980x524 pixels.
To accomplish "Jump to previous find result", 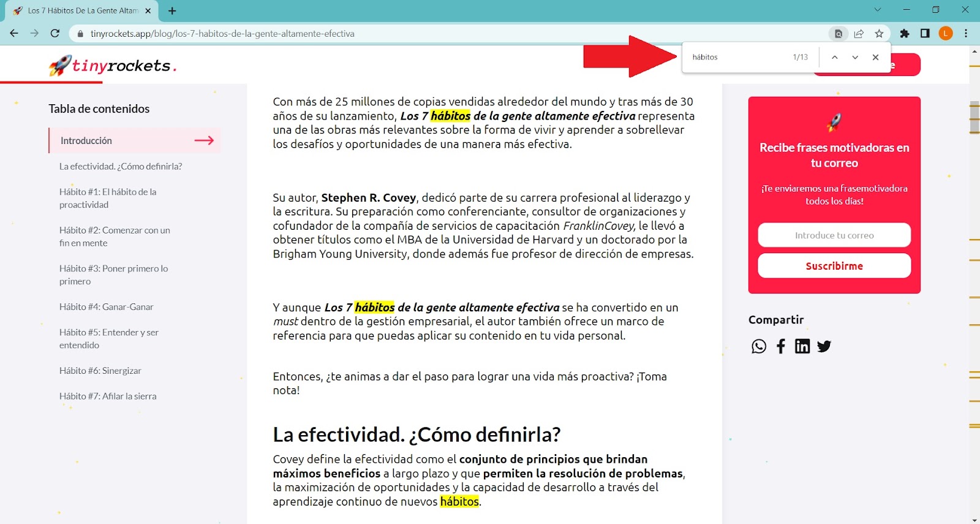I will 834,57.
